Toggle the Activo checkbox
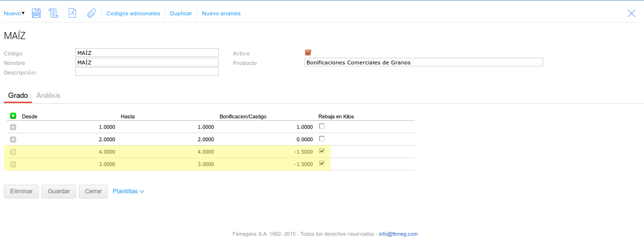 [x=308, y=52]
